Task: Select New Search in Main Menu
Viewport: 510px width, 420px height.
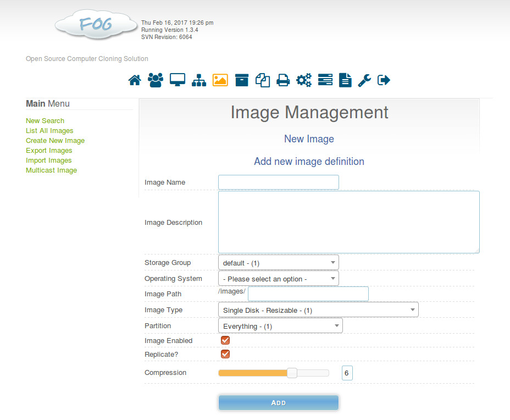Action: pyautogui.click(x=45, y=121)
